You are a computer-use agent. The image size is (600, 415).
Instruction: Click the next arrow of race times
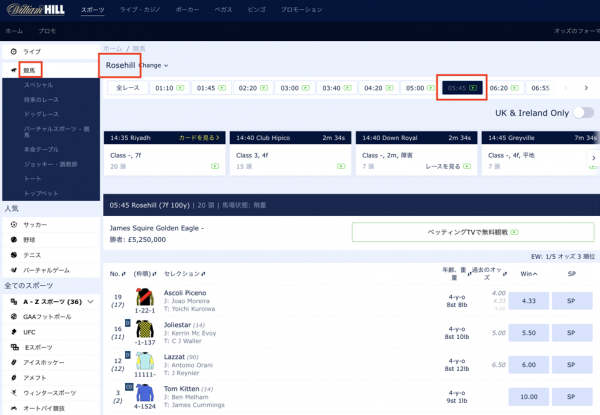pyautogui.click(x=586, y=88)
